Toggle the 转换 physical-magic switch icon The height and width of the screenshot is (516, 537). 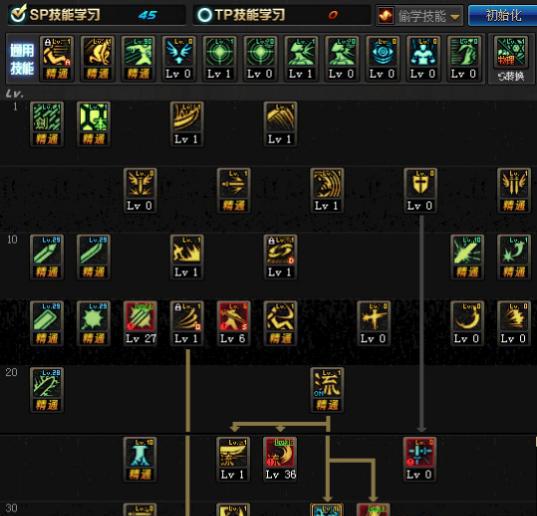coord(511,60)
